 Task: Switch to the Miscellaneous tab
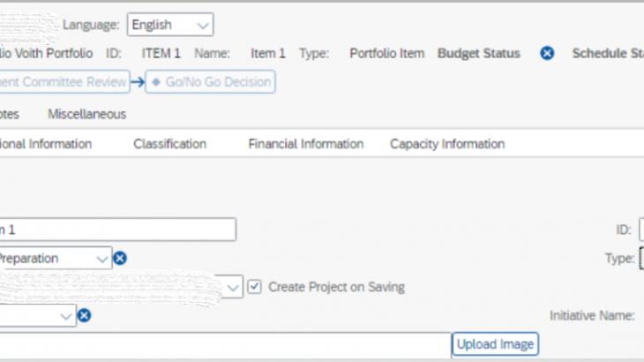[86, 114]
